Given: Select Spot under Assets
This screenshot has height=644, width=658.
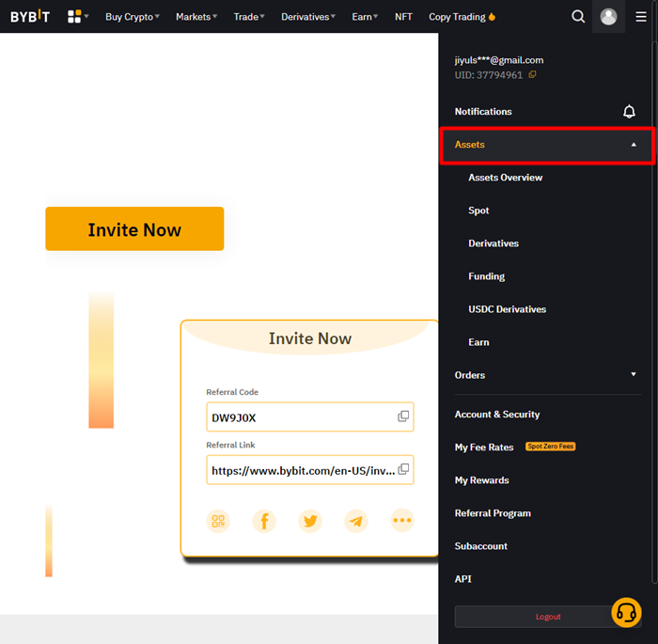Looking at the screenshot, I should [x=478, y=211].
